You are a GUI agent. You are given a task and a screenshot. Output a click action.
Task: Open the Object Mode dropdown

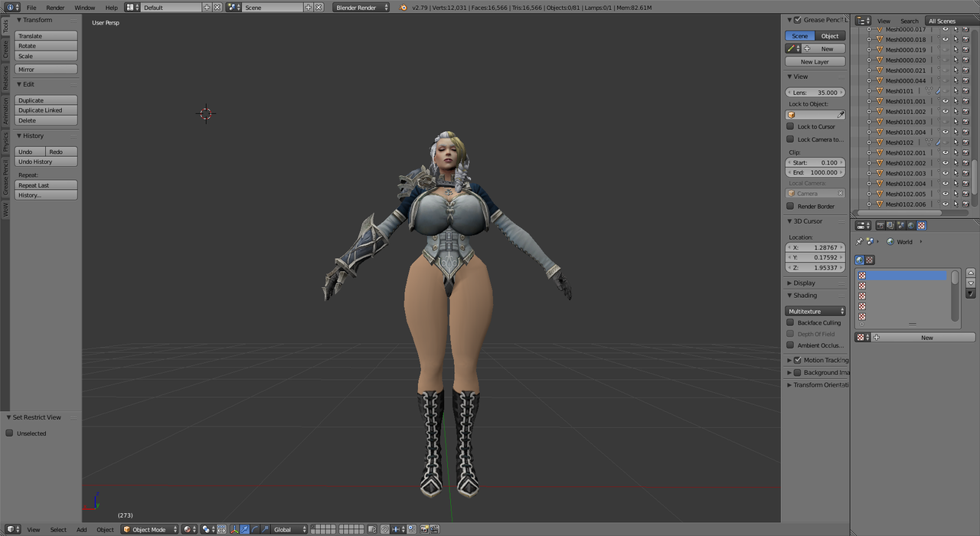coord(149,529)
